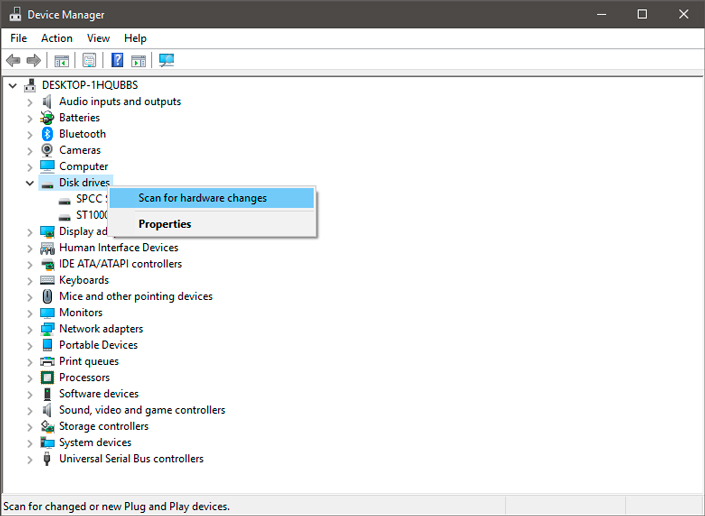Select the System devices label
Viewport: 705px width, 516px height.
pos(95,442)
